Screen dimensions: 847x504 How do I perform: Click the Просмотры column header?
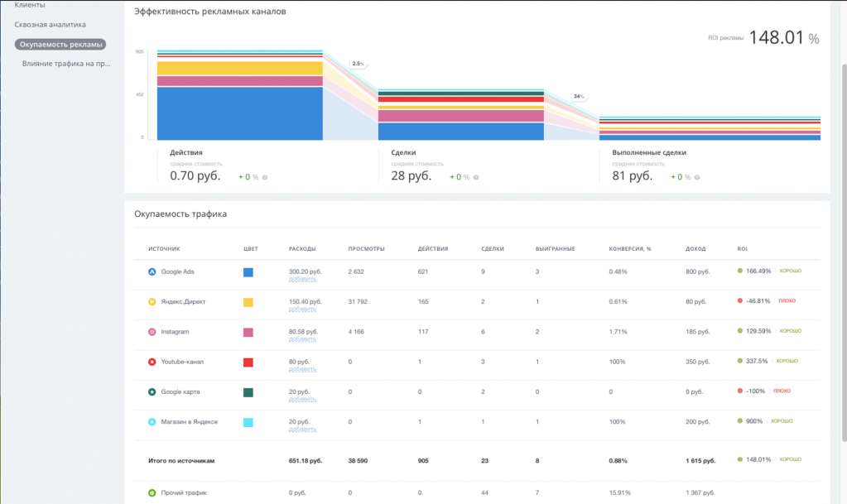(x=366, y=249)
